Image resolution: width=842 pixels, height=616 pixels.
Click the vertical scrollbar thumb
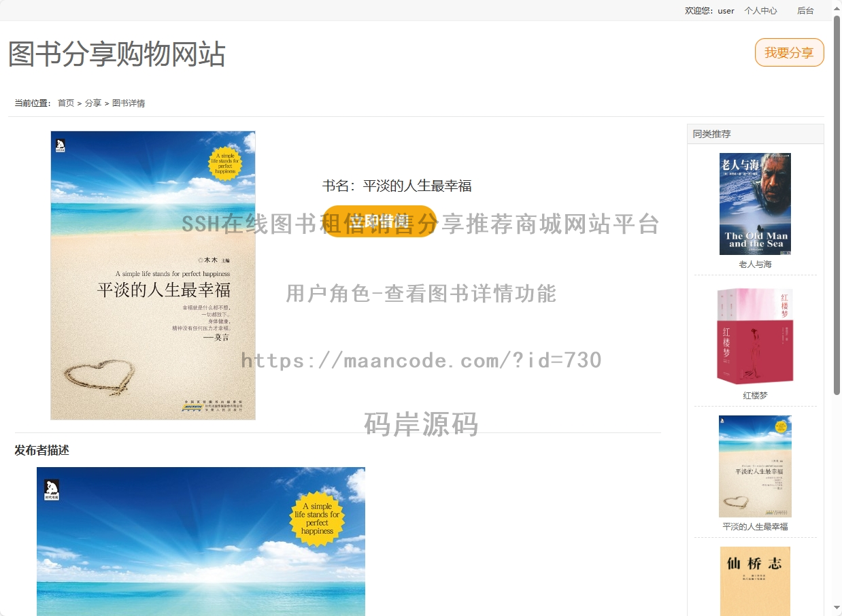point(837,204)
